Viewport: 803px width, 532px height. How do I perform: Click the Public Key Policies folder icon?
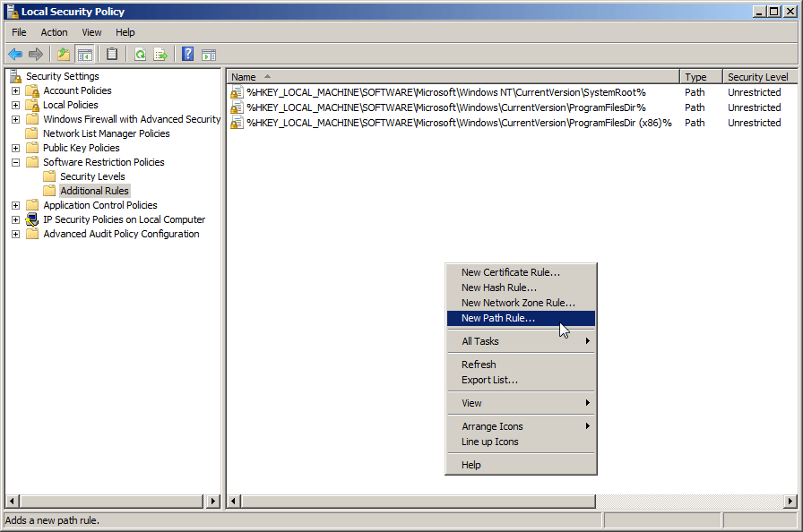coord(32,148)
